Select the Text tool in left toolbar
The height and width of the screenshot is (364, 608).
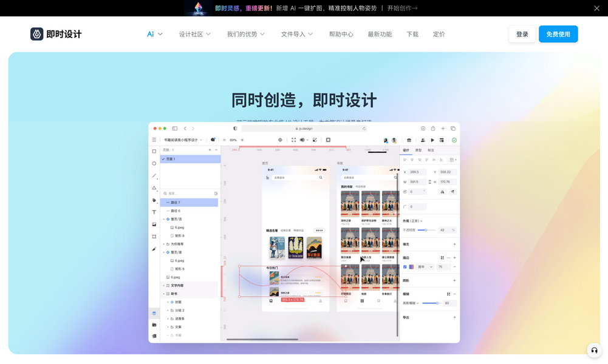pos(154,212)
